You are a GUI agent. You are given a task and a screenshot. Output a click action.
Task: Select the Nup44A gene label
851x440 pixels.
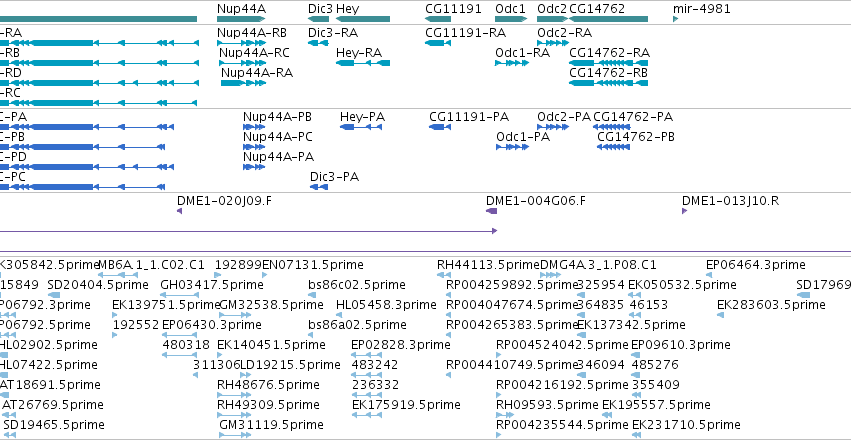click(x=241, y=9)
